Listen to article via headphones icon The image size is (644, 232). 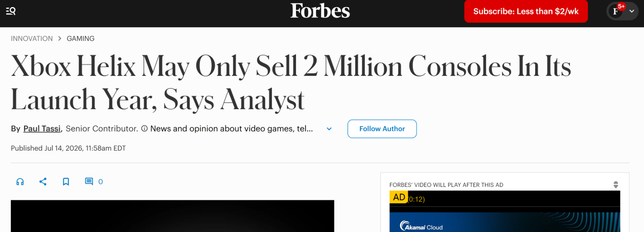coord(20,181)
